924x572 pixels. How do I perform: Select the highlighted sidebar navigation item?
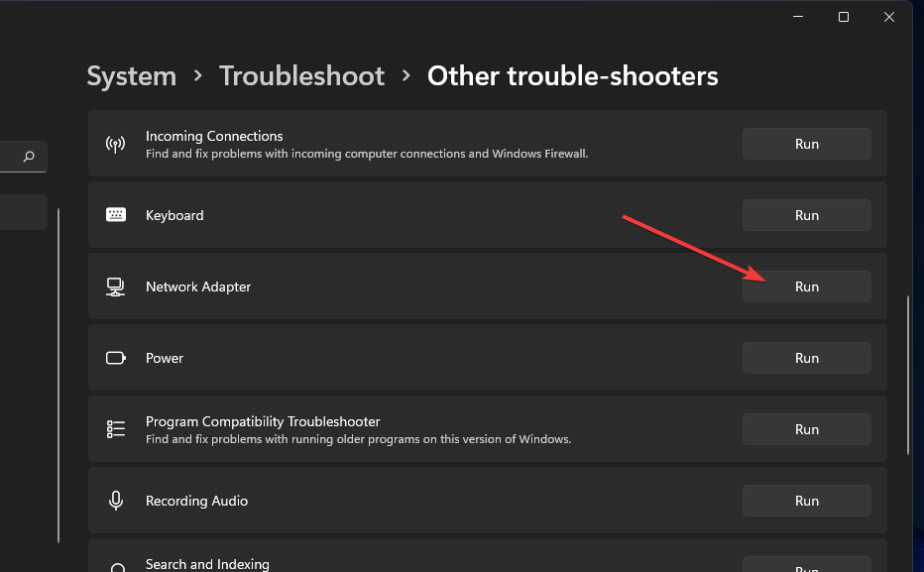click(x=23, y=212)
